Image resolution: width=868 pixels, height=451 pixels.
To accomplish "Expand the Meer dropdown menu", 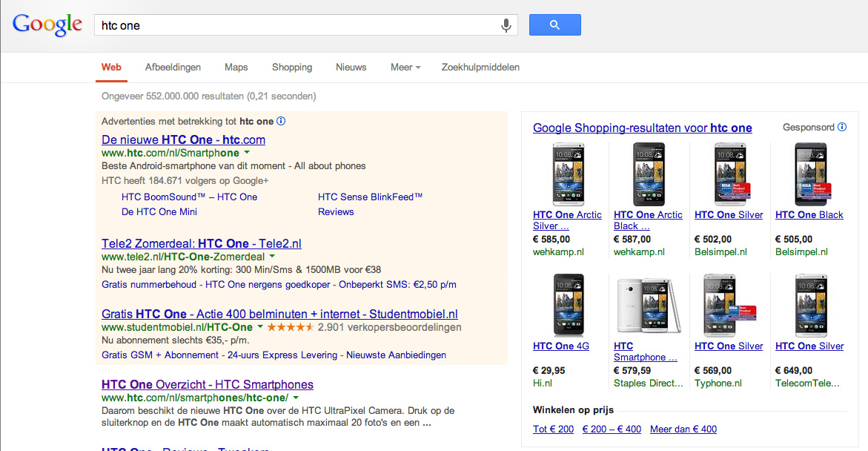I will [405, 68].
